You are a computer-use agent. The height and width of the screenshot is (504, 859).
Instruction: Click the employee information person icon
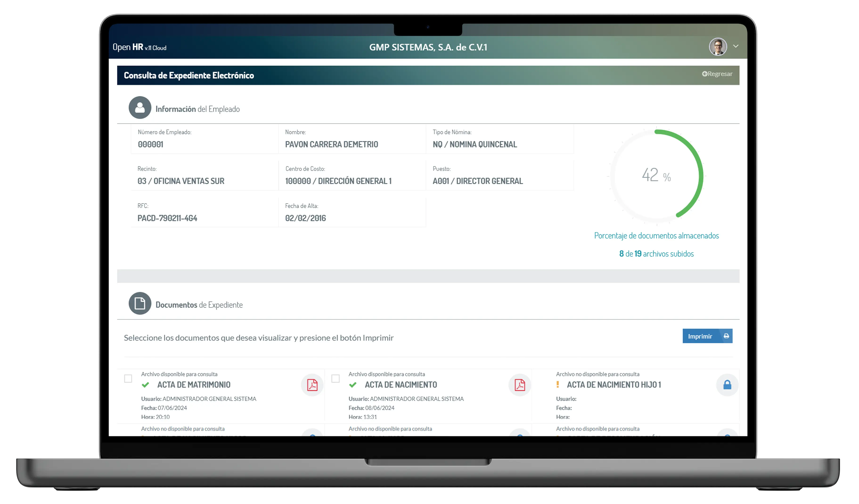click(x=140, y=108)
